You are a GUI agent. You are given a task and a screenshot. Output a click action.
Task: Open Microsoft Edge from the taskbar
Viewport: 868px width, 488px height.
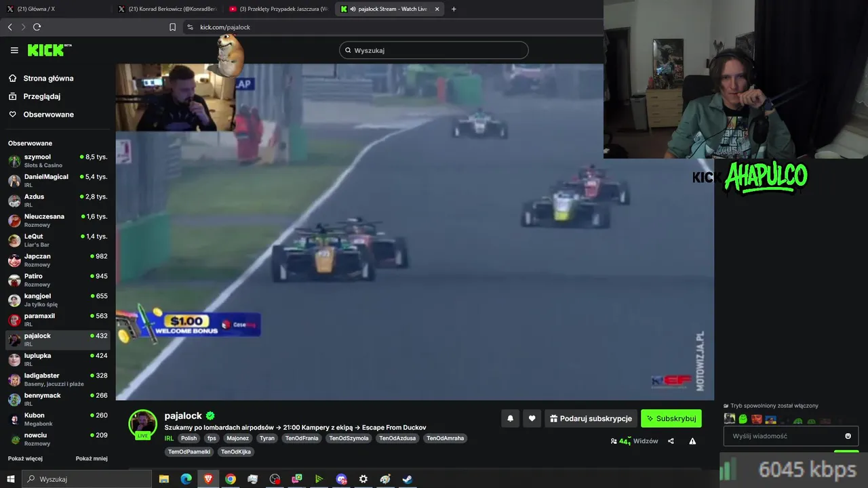186,479
